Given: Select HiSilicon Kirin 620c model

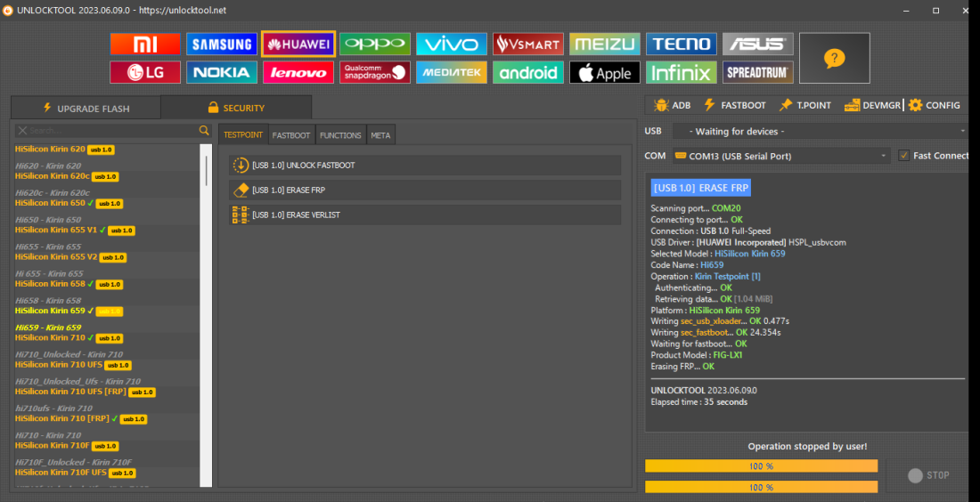Looking at the screenshot, I should coord(67,176).
